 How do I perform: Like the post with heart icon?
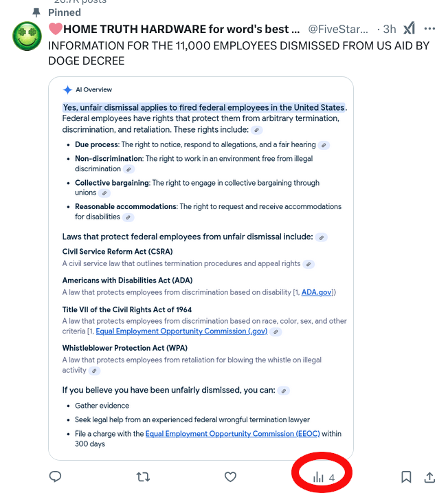click(x=230, y=477)
